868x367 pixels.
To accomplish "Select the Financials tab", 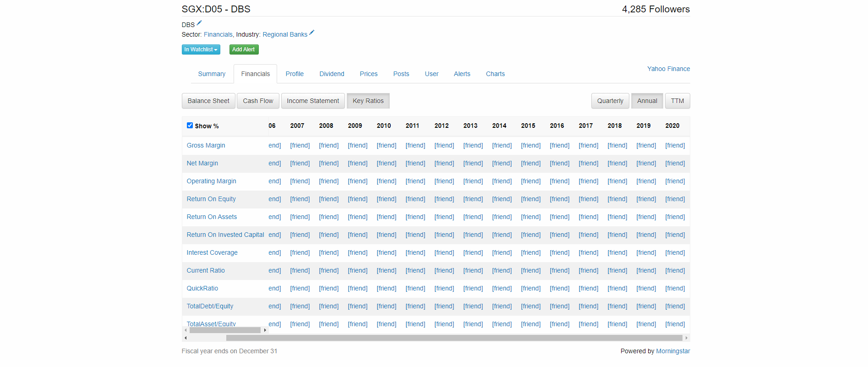I will coord(256,74).
